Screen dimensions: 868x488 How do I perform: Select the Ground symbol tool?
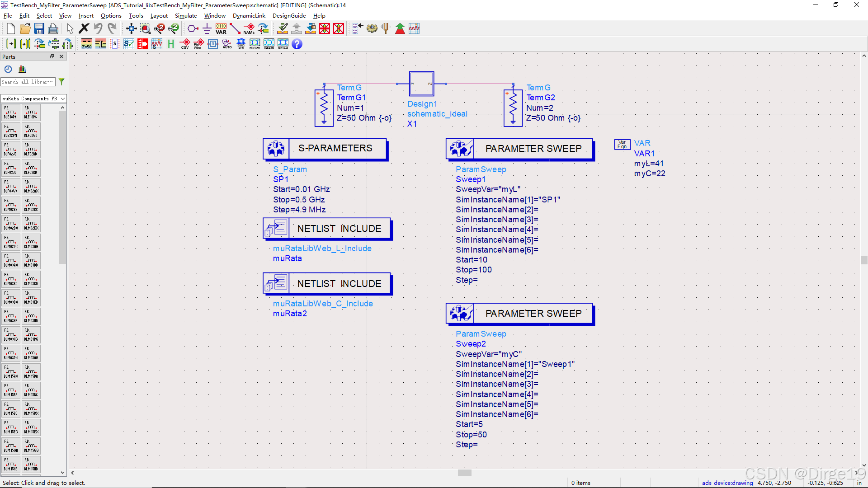click(x=207, y=28)
